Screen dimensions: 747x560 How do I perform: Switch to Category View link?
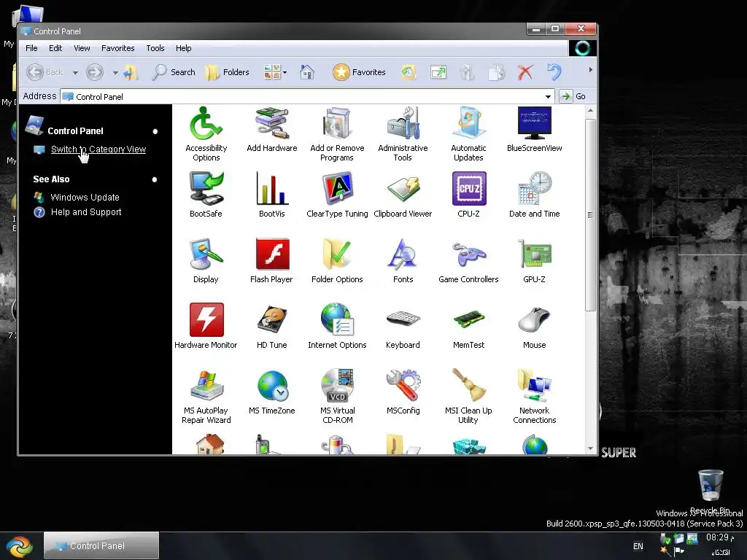coord(98,149)
